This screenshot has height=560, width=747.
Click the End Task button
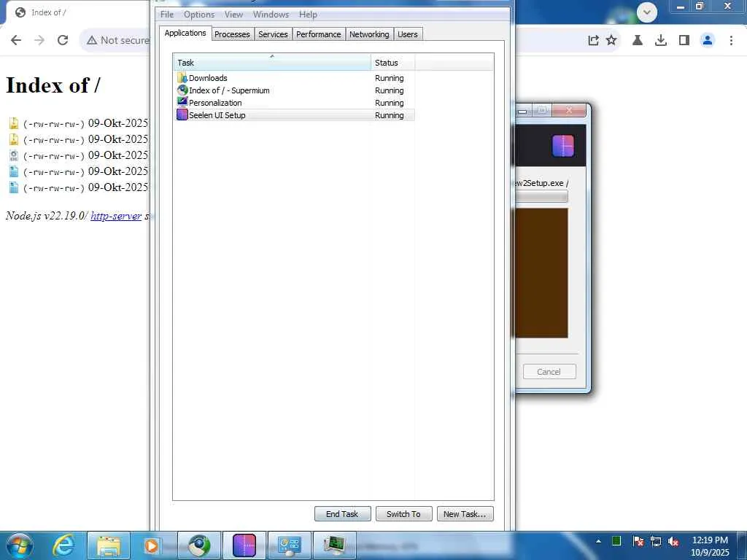click(342, 514)
